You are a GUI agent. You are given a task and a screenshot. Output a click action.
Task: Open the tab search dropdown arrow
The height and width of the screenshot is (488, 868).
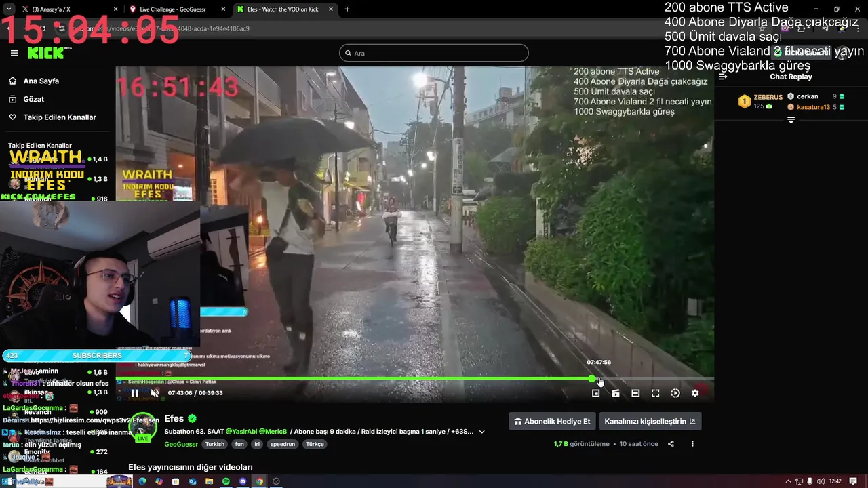(x=8, y=9)
